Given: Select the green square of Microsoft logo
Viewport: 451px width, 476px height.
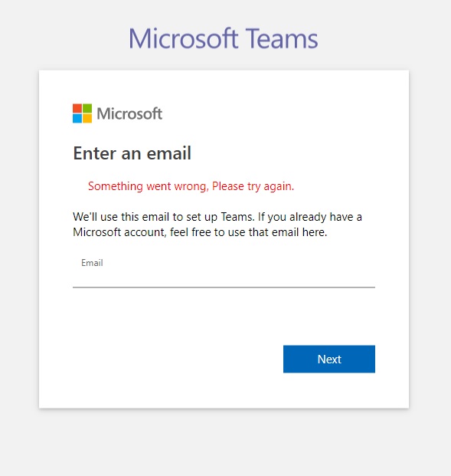Looking at the screenshot, I should [87, 108].
